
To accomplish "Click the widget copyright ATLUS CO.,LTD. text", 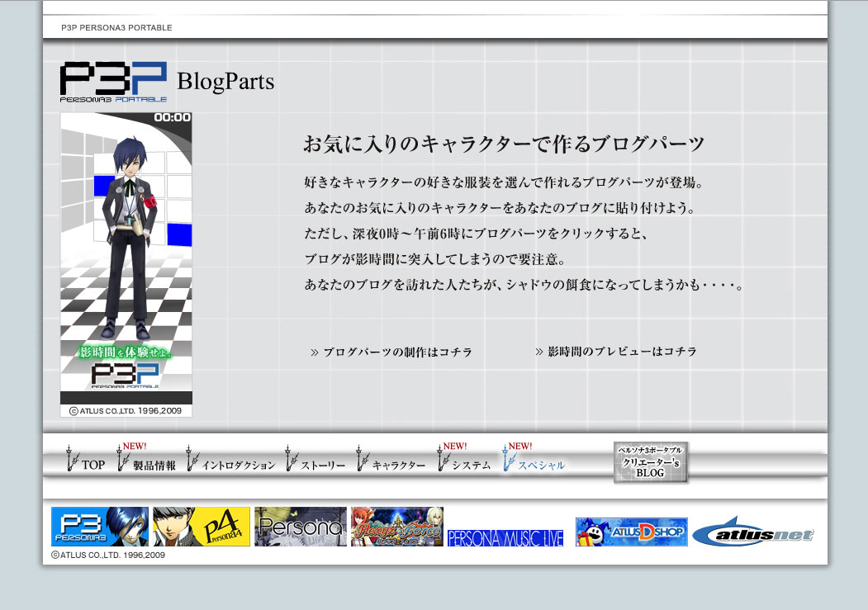I will click(x=126, y=411).
